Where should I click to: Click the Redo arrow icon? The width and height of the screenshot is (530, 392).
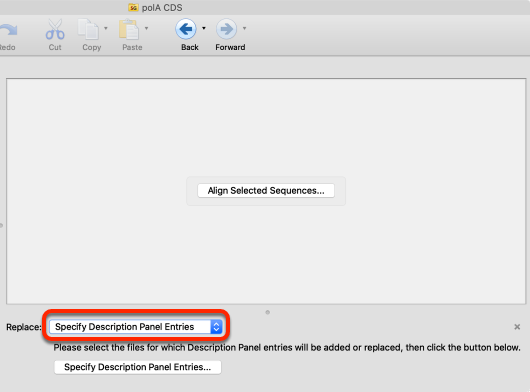click(8, 30)
